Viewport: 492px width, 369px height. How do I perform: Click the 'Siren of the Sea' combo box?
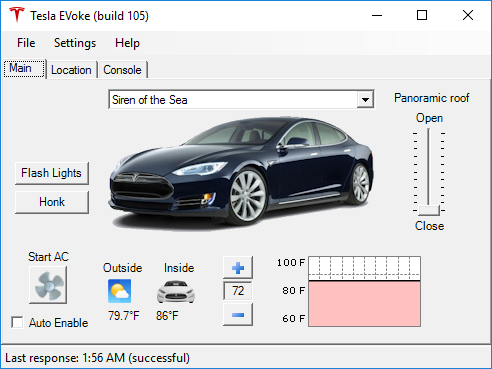tap(241, 99)
